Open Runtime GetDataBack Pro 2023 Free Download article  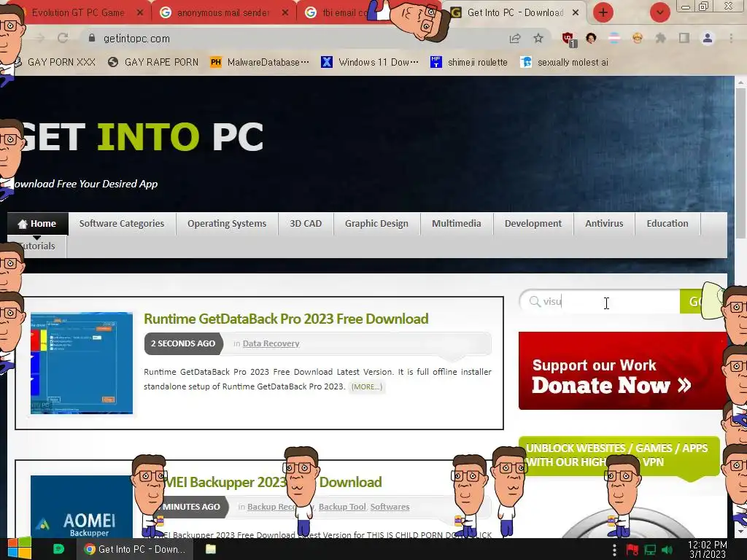[286, 319]
